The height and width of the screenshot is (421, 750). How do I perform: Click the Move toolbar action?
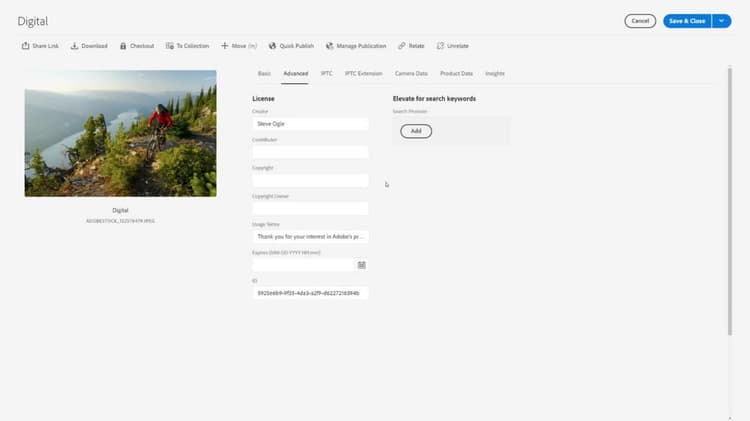pyautogui.click(x=239, y=46)
